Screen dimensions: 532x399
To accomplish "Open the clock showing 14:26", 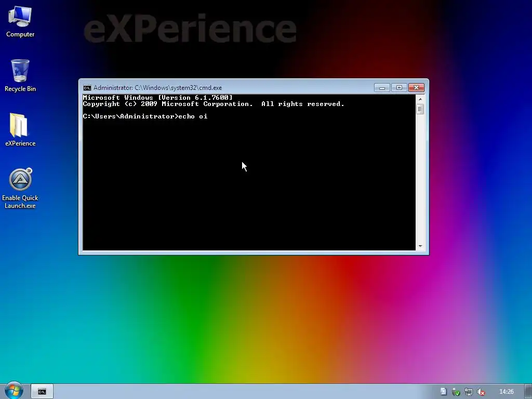I will (506, 392).
